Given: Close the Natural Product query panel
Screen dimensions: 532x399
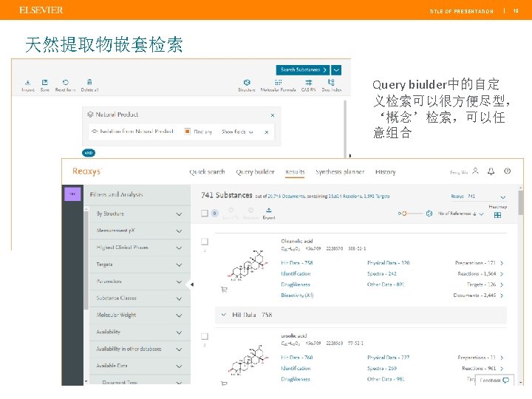Looking at the screenshot, I should (273, 115).
